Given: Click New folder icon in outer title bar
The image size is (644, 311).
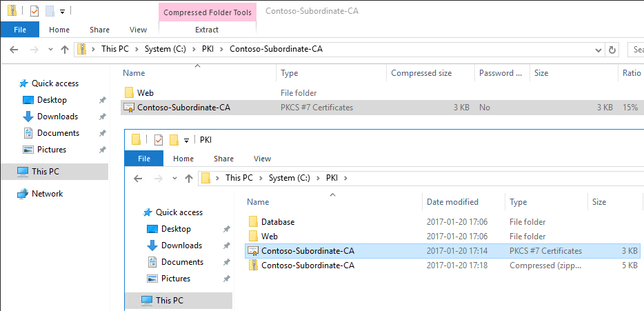Looking at the screenshot, I should coord(50,11).
